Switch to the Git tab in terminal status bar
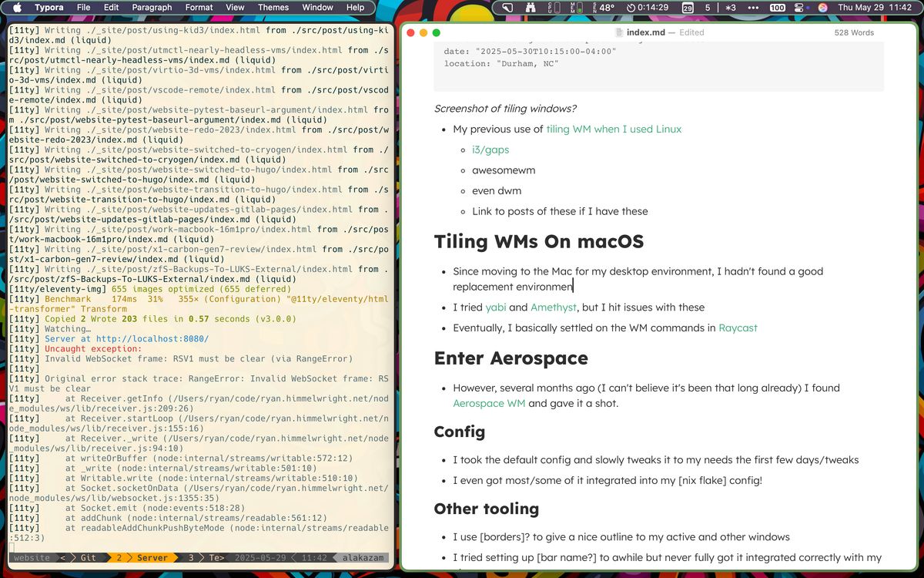The width and height of the screenshot is (924, 578). (x=89, y=557)
